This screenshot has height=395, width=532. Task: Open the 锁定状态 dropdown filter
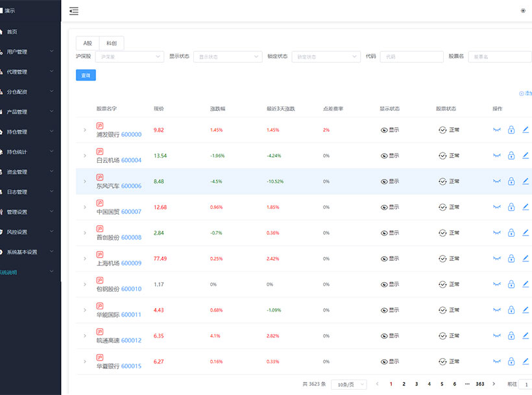[326, 56]
